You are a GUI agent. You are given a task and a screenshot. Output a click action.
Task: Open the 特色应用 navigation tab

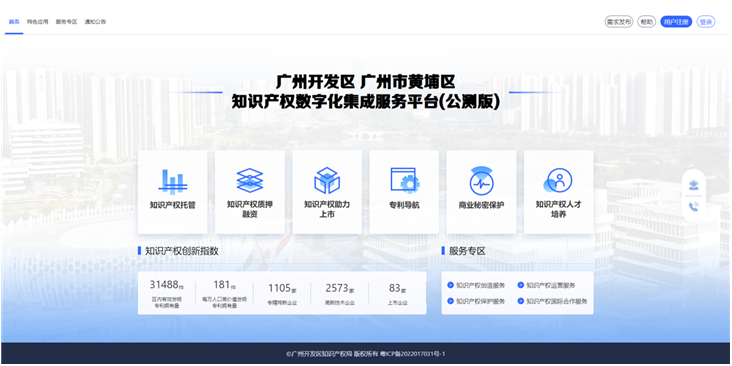tap(37, 21)
